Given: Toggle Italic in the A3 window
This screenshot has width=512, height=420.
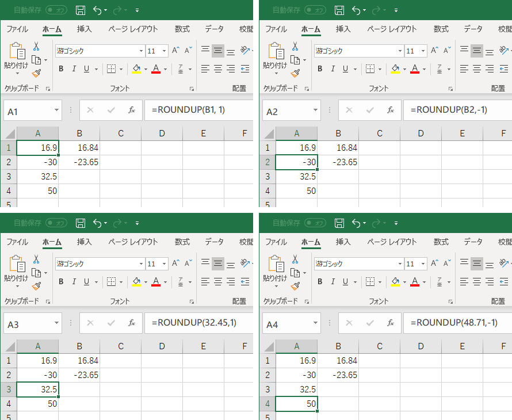Looking at the screenshot, I should [x=74, y=282].
